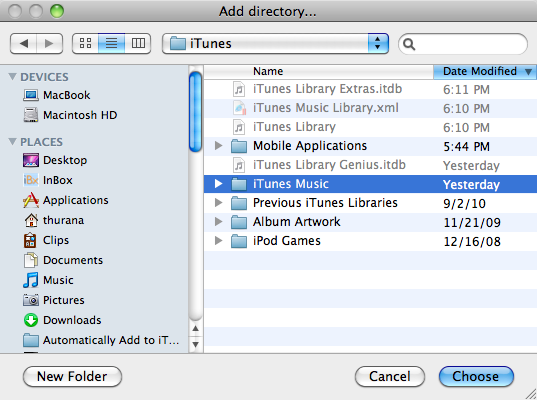Go forward with the right arrow button

point(49,43)
